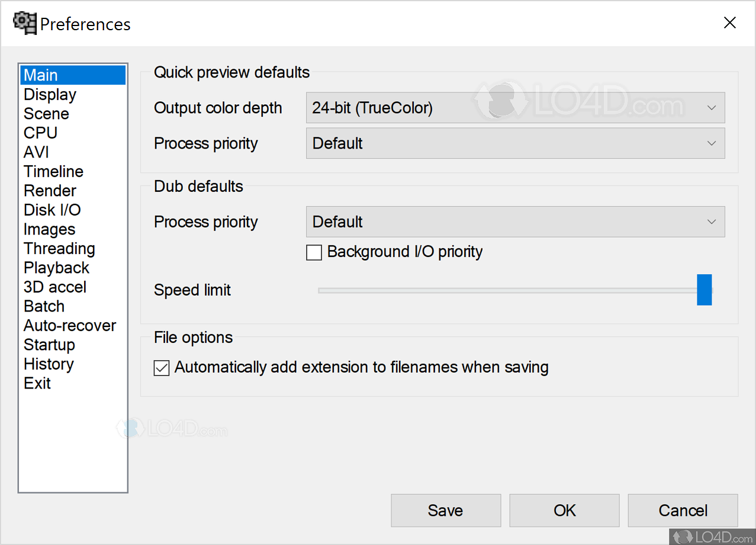This screenshot has width=756, height=545.
Task: Close the Preferences dialog window
Action: tap(730, 23)
